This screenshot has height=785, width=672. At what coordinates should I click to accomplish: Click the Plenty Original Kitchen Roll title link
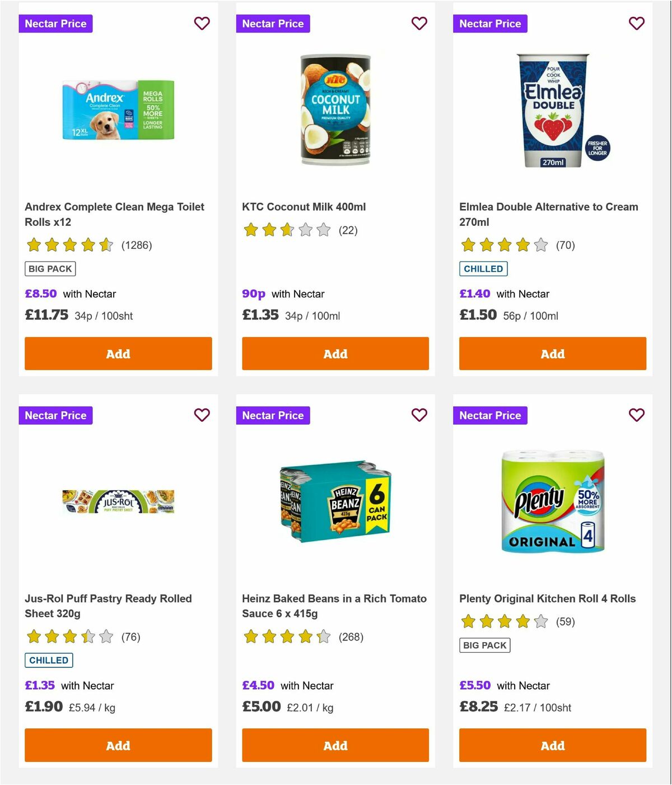click(547, 598)
